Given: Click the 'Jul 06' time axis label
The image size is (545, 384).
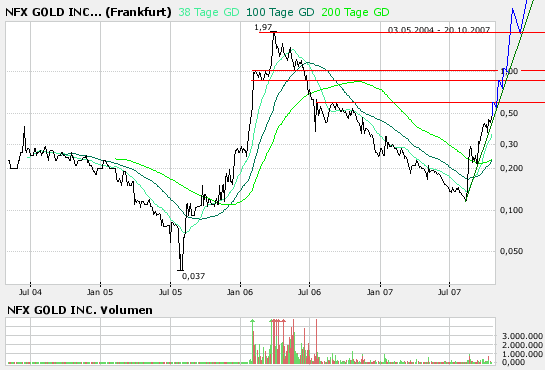Looking at the screenshot, I should [309, 292].
